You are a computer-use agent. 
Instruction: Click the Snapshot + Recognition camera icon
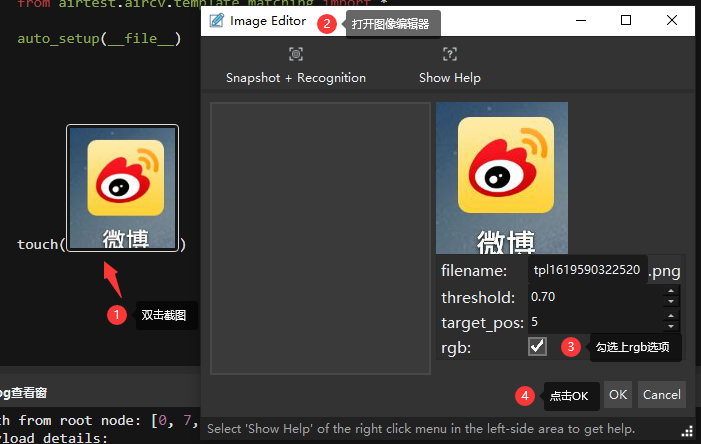[x=296, y=54]
